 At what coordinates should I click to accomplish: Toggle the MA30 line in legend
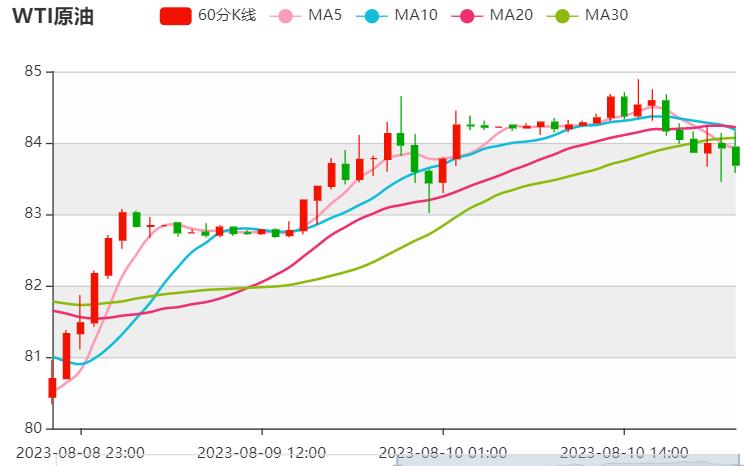click(x=587, y=15)
